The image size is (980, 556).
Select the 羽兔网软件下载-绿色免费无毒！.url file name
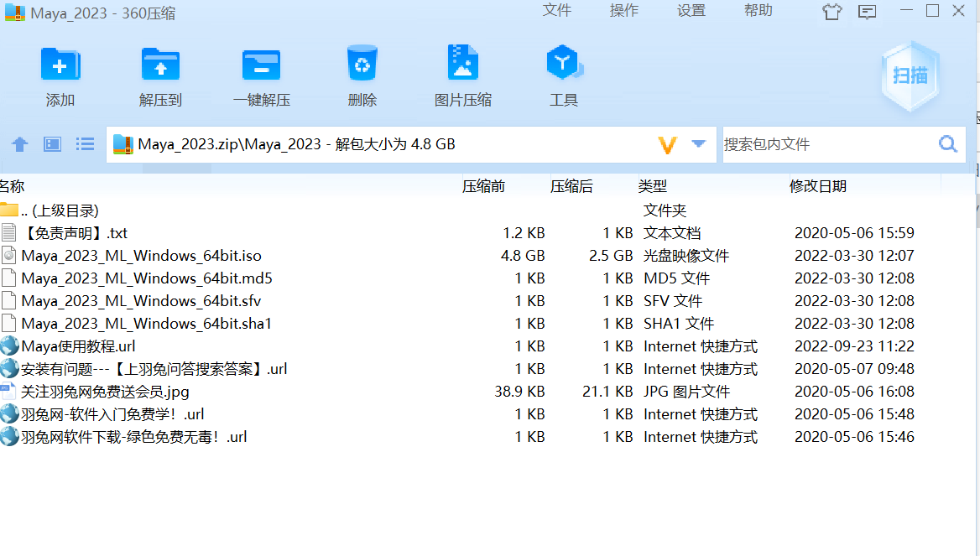[133, 437]
